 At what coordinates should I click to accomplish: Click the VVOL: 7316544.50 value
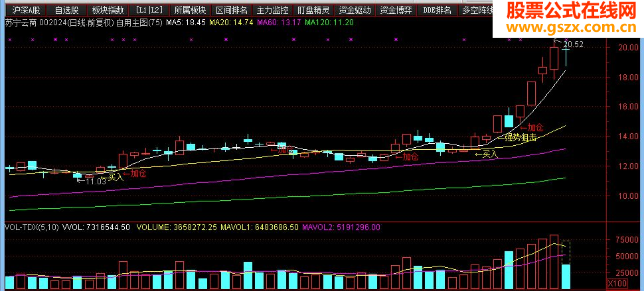pos(96,226)
